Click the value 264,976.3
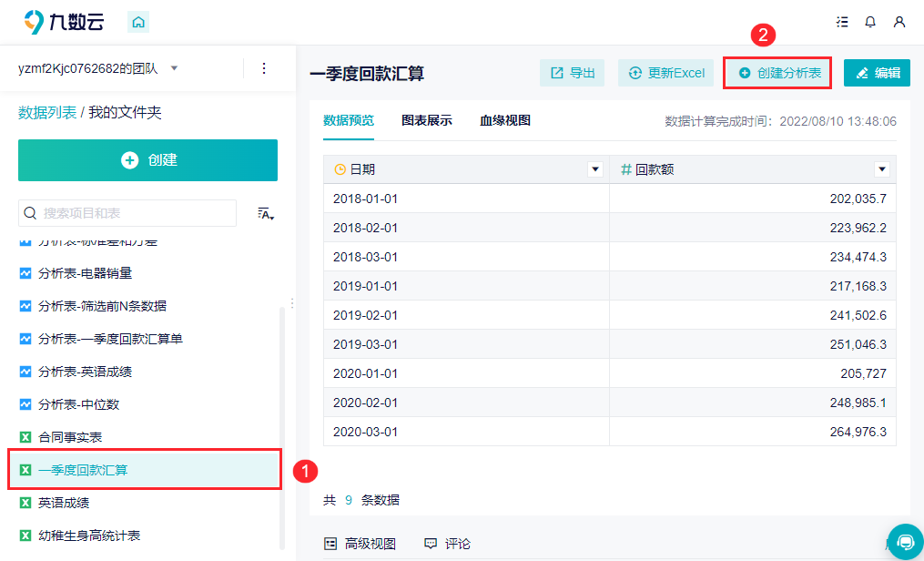924x561 pixels. coord(858,432)
